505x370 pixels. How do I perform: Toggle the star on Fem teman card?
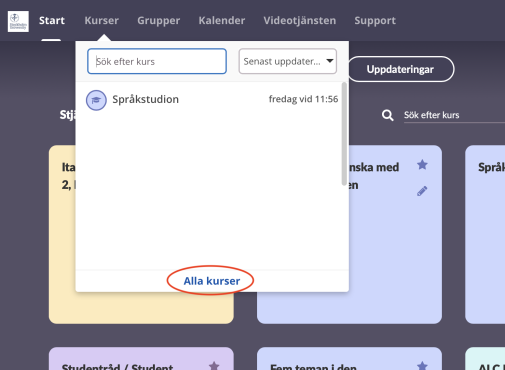(x=422, y=366)
